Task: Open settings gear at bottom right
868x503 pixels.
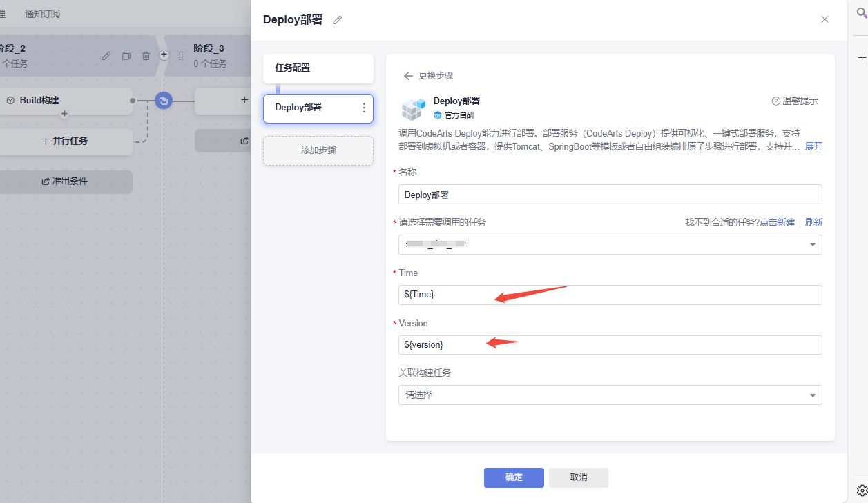Action: [x=862, y=491]
